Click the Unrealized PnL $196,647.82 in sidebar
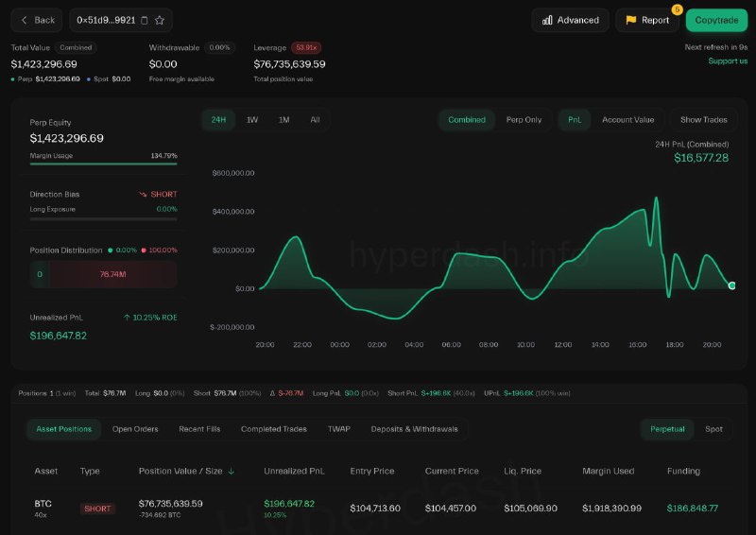The height and width of the screenshot is (535, 756). (x=59, y=336)
